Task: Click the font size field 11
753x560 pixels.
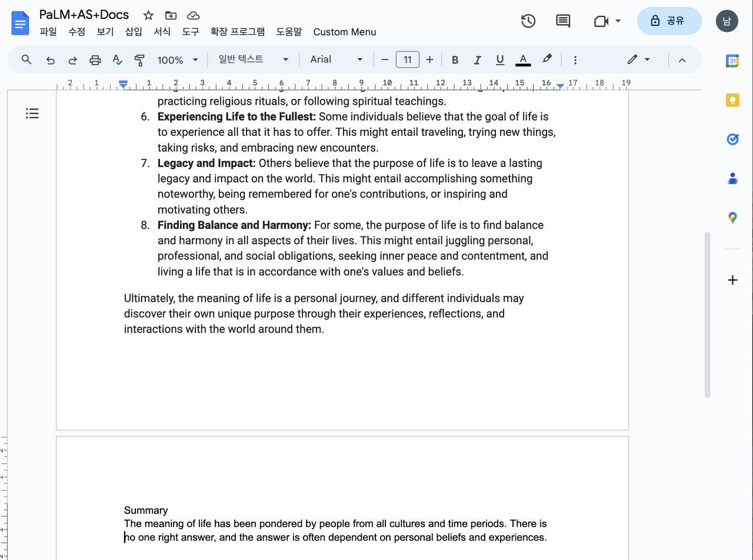Action: [x=408, y=59]
